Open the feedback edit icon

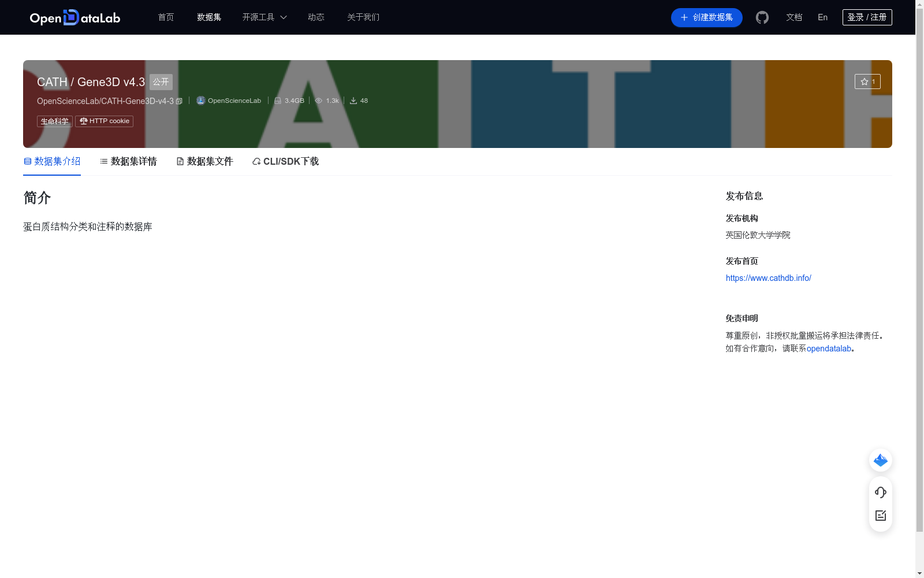(880, 516)
